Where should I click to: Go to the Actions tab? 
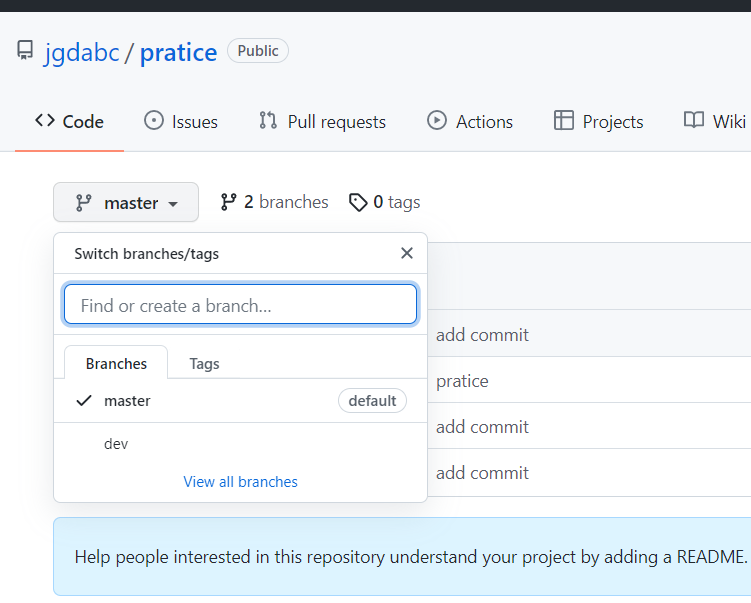click(470, 122)
